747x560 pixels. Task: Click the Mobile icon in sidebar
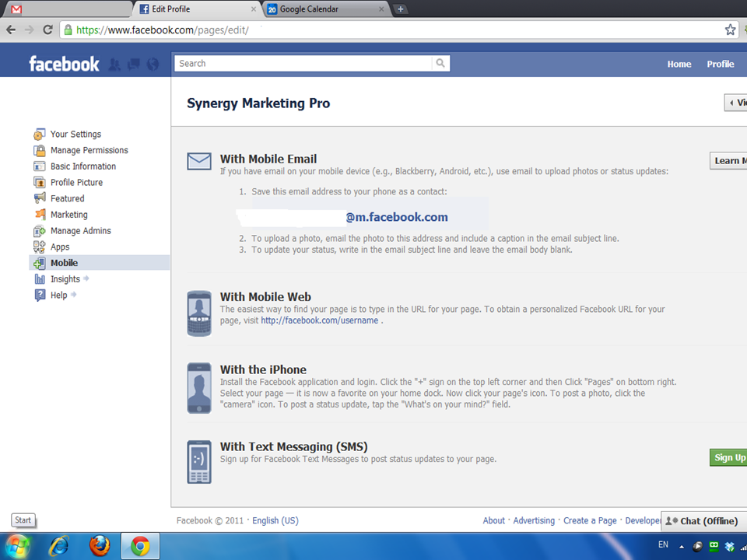(x=40, y=263)
